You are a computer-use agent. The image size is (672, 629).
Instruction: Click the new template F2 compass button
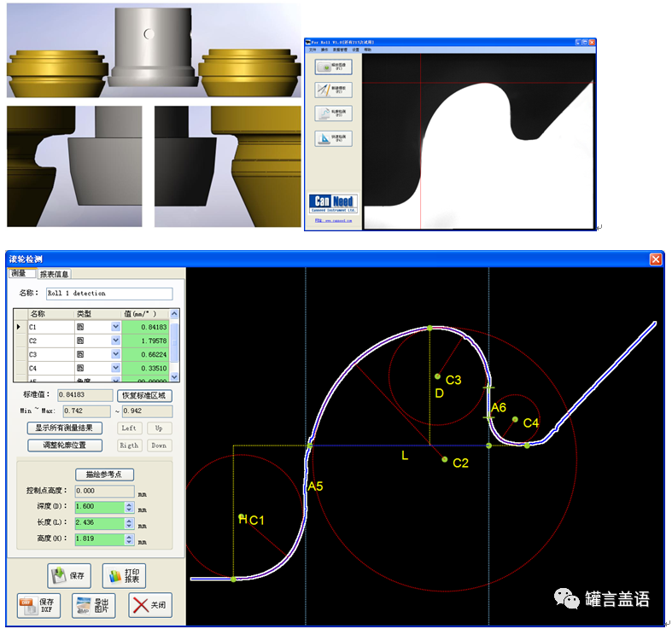[x=333, y=90]
